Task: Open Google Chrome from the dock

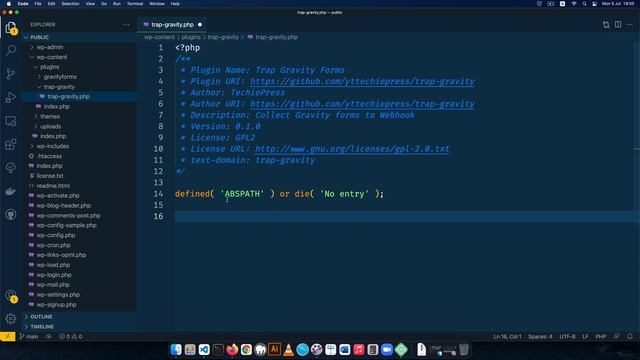Action: 246,350
